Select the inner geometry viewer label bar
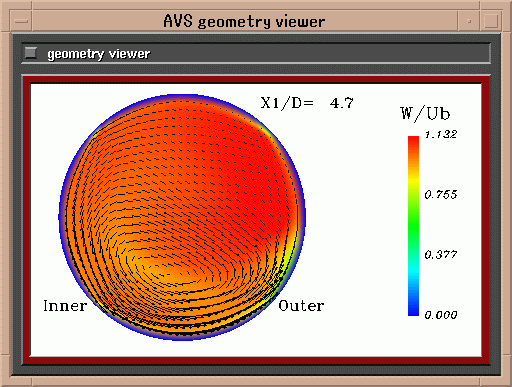This screenshot has width=512, height=387. (256, 53)
